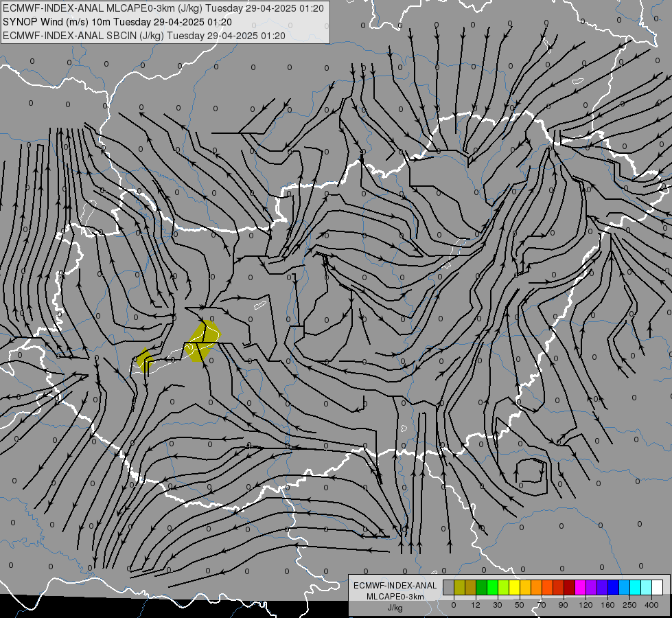Select the bright green legend swatch
Screen dimensions: 672x618
(492, 587)
